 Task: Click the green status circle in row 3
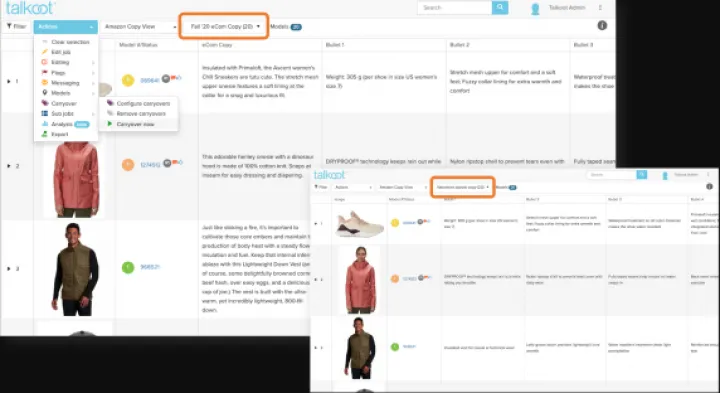pyautogui.click(x=128, y=267)
